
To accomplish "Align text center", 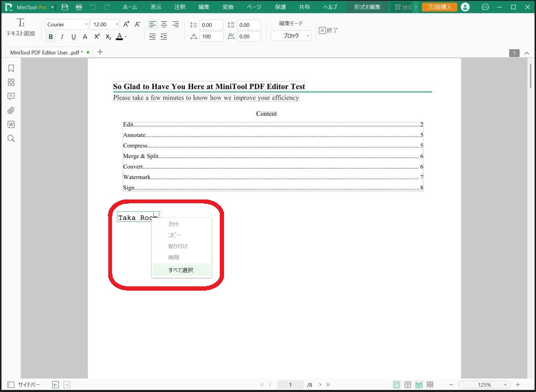I will 164,24.
